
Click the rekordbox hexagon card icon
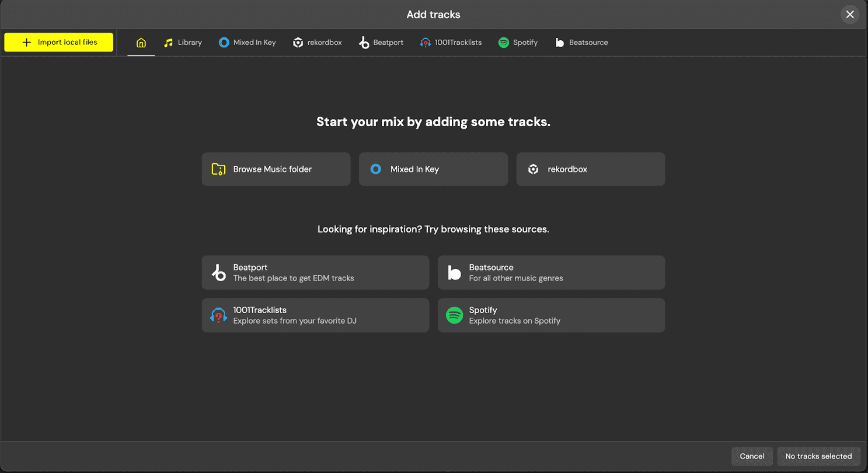[533, 169]
